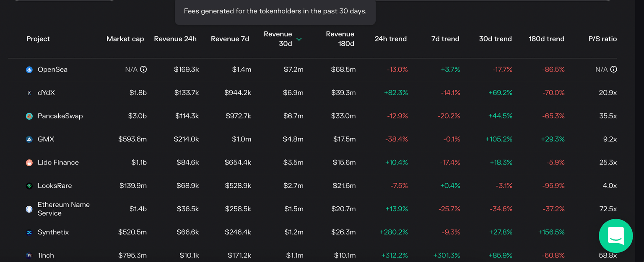Click the GMX project logo icon
The height and width of the screenshot is (262, 644).
(x=29, y=139)
